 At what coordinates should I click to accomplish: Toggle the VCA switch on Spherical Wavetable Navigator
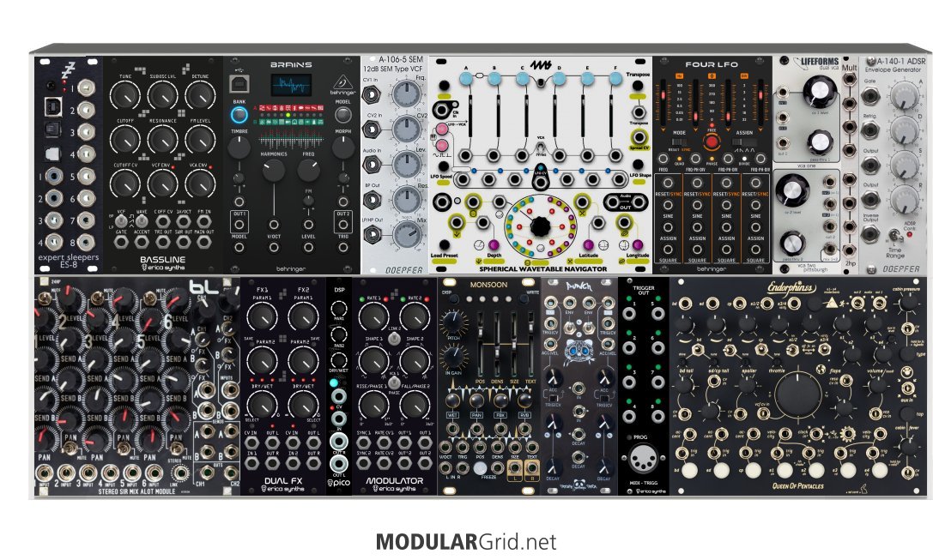(541, 147)
